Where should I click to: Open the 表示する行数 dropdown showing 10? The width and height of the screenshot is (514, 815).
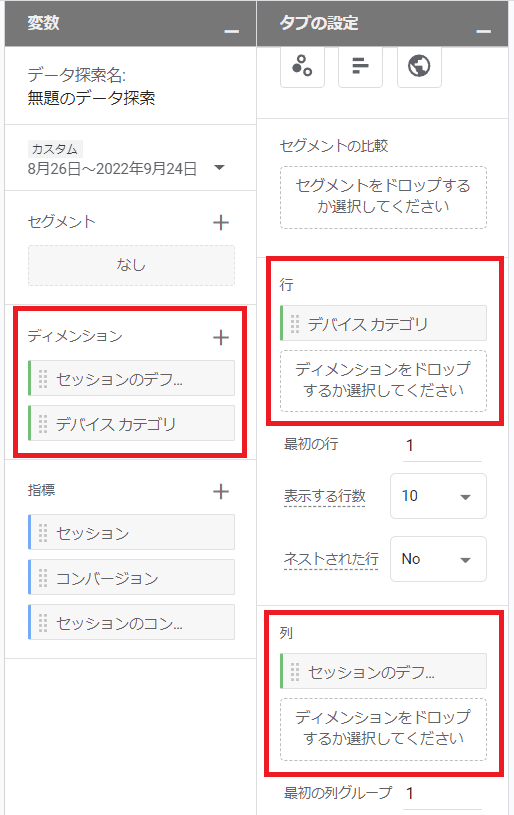438,496
